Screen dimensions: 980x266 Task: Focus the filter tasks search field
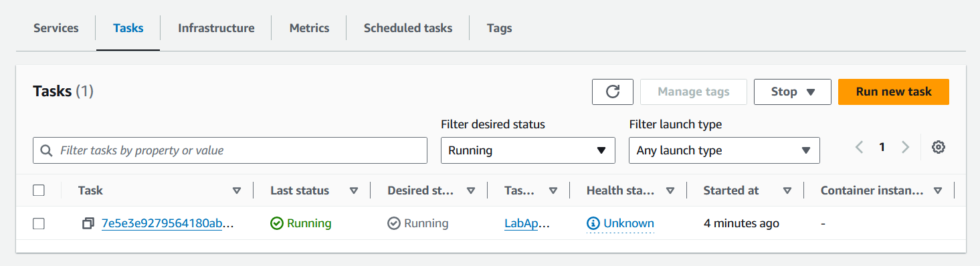(x=230, y=150)
